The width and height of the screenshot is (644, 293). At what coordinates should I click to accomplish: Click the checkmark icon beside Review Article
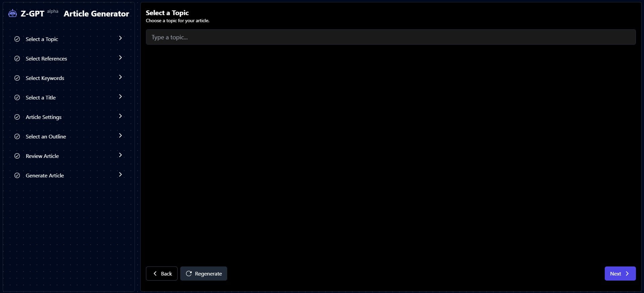click(x=17, y=156)
